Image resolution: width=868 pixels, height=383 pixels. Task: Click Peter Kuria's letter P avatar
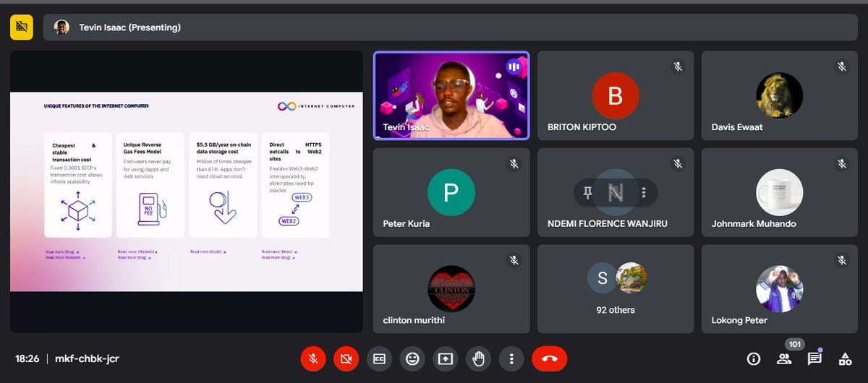tap(451, 192)
